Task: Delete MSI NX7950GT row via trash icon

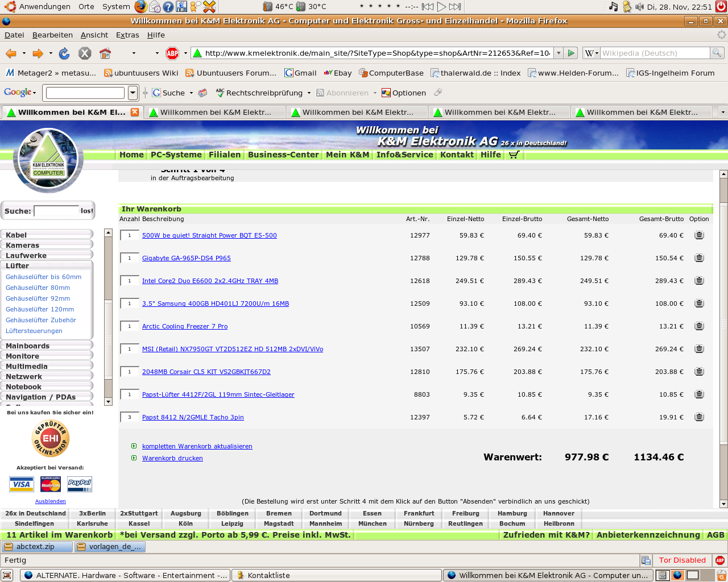Action: (x=699, y=349)
